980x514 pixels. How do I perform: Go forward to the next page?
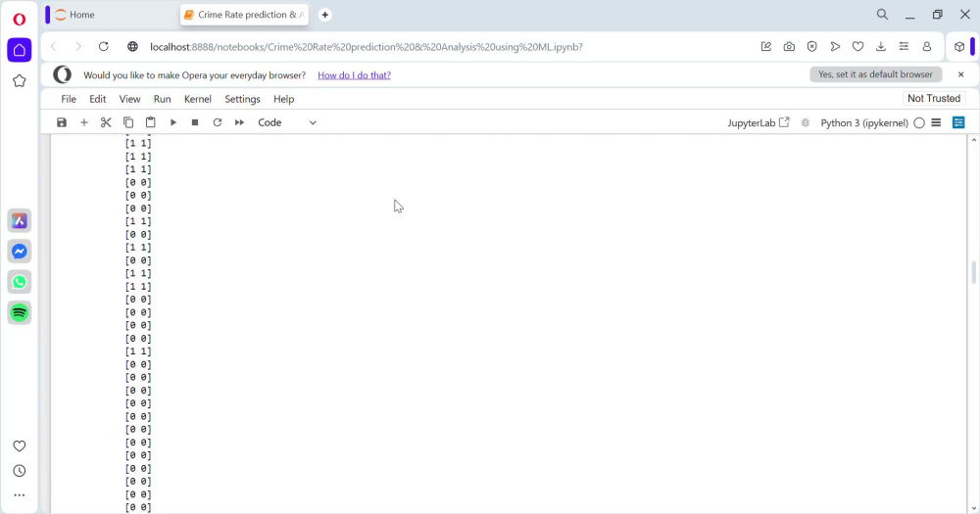pyautogui.click(x=78, y=46)
